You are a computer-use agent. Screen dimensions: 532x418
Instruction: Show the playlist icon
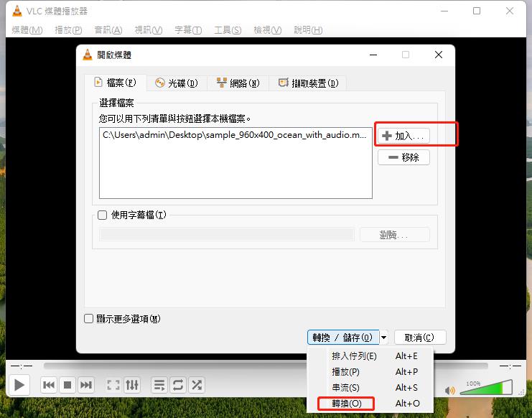pyautogui.click(x=159, y=385)
